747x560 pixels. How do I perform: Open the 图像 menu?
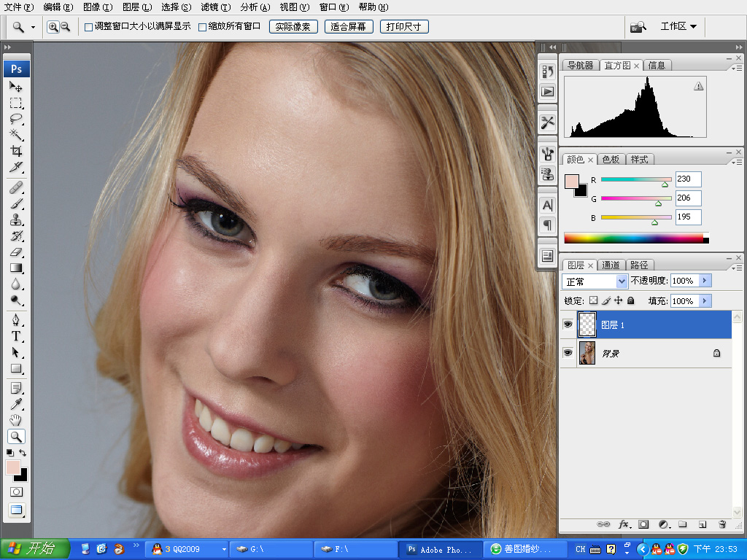pyautogui.click(x=98, y=7)
